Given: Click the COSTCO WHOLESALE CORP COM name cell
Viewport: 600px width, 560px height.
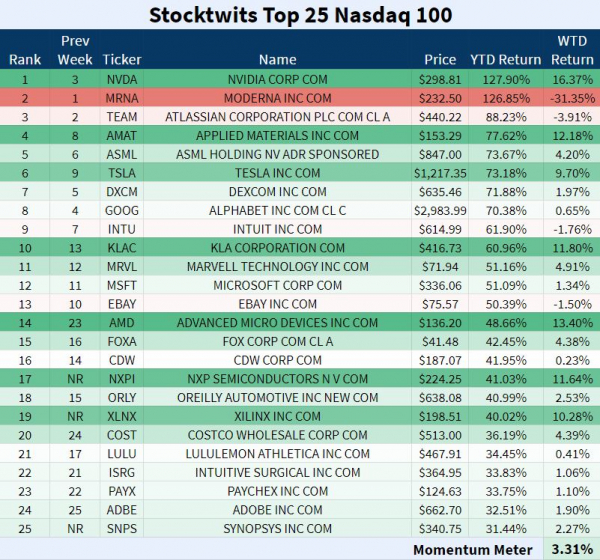Looking at the screenshot, I should (x=275, y=436).
